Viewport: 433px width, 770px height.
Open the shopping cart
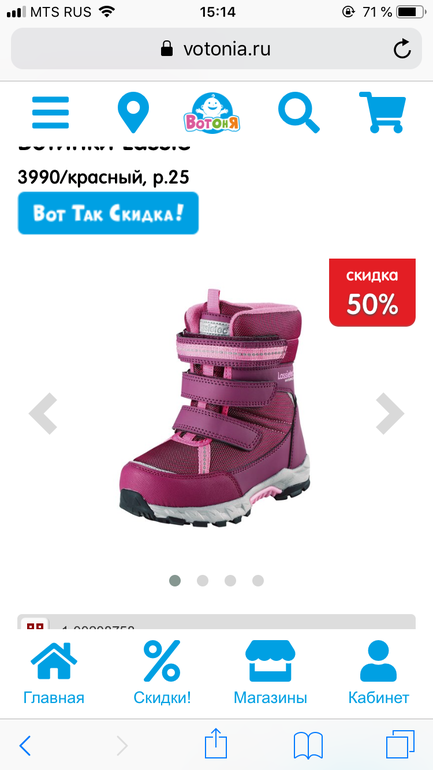382,112
